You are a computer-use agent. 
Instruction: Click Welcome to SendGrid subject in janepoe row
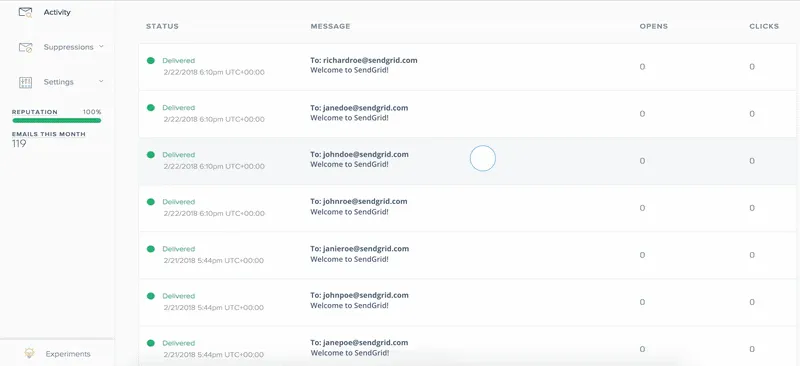pos(349,353)
